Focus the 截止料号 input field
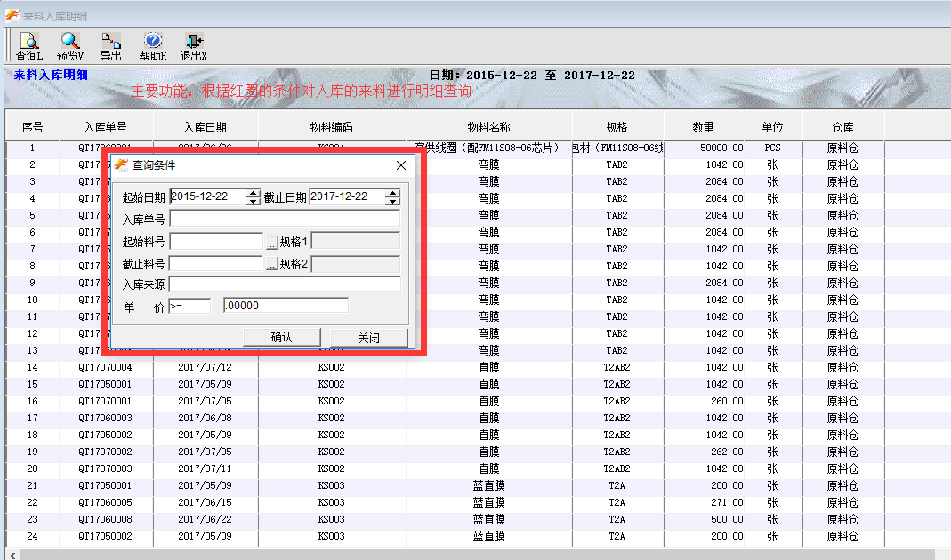Viewport: 951px width, 560px height. tap(216, 263)
